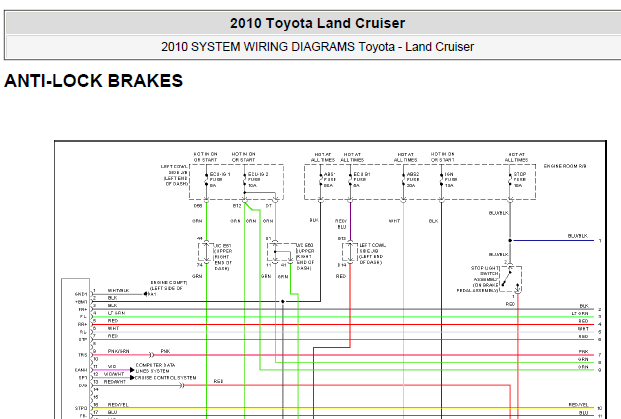Click 'COMPUTER DATA LINES SYSTEM' label
The height and width of the screenshot is (419, 621).
(x=155, y=368)
